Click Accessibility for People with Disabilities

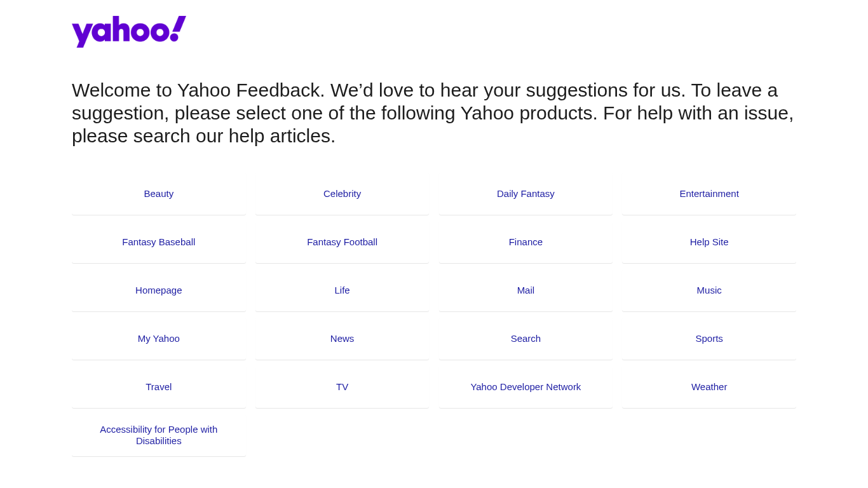pyautogui.click(x=159, y=435)
